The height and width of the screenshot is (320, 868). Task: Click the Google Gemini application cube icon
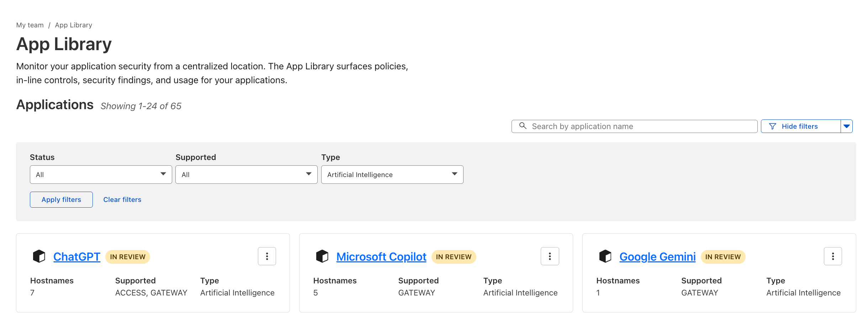[x=605, y=256]
